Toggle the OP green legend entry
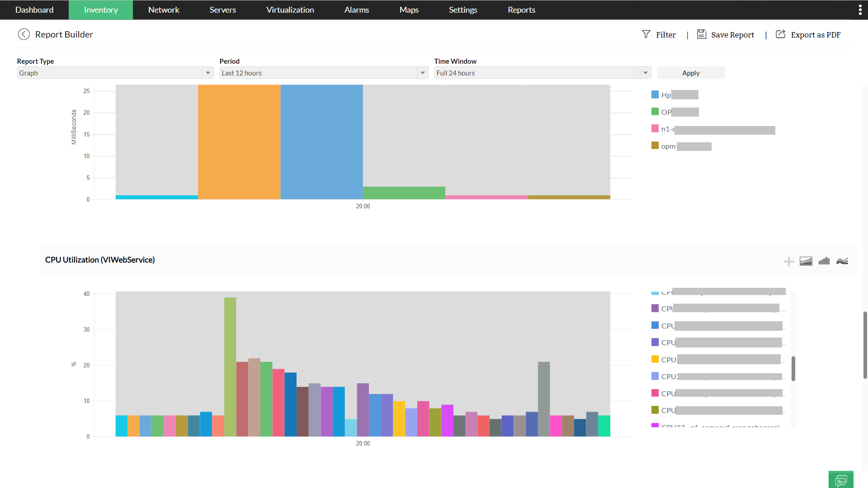This screenshot has height=488, width=868. point(666,112)
